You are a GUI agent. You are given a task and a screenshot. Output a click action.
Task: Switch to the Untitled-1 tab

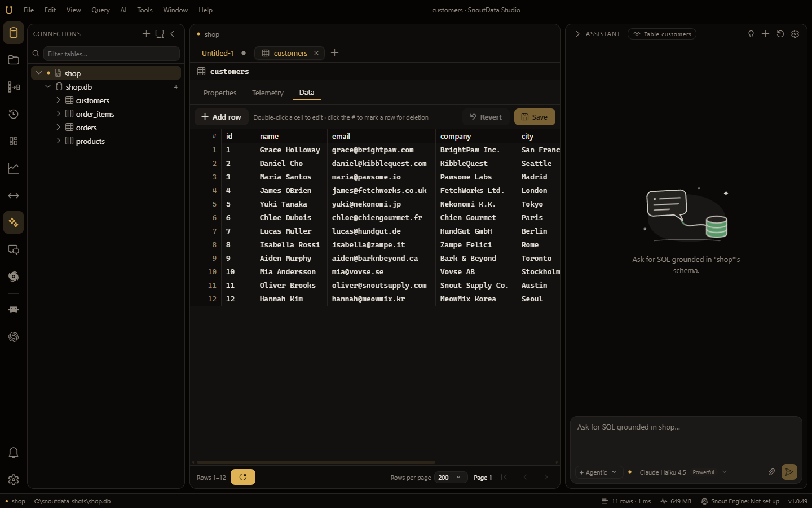(x=218, y=53)
